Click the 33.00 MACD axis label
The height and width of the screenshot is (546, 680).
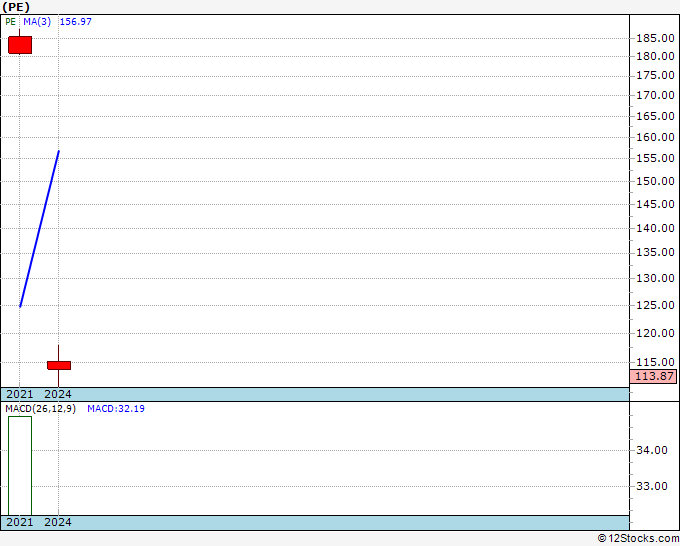tap(652, 486)
